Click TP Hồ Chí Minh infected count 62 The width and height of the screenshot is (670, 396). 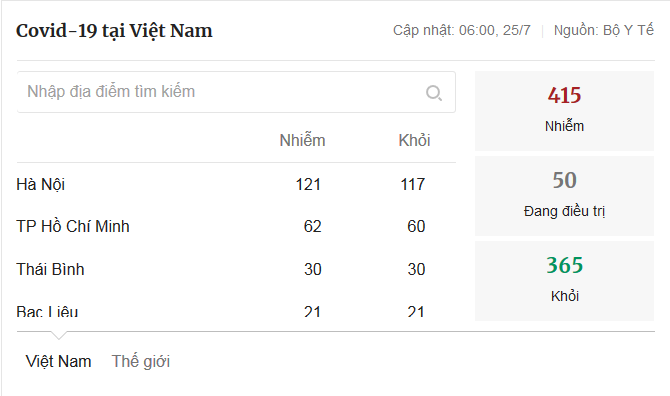[312, 226]
